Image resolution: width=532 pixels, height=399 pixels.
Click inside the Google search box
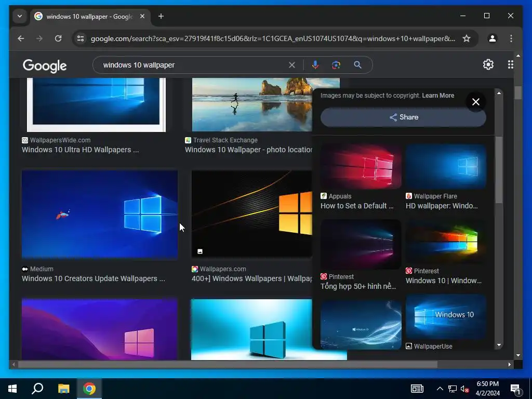click(x=193, y=65)
